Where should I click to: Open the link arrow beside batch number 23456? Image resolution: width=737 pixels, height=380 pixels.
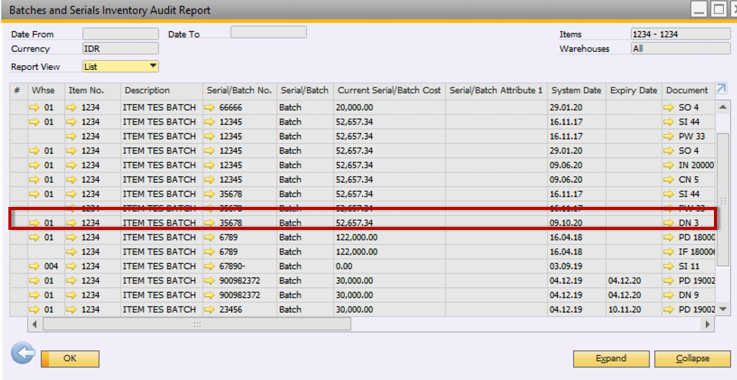210,309
